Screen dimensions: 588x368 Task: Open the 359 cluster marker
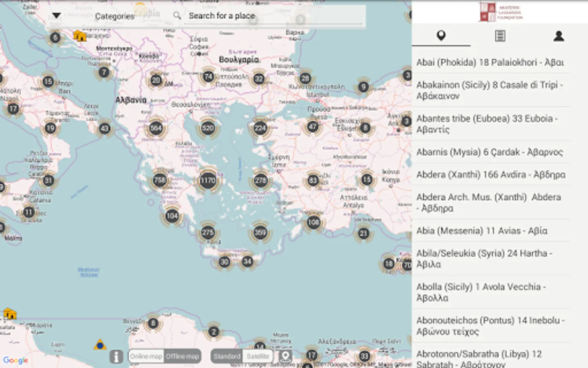click(260, 233)
